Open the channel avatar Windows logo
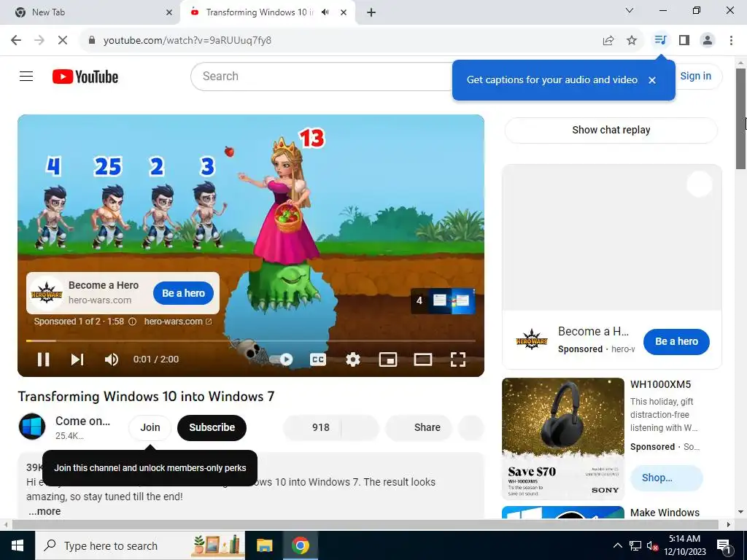This screenshot has height=560, width=747. point(32,427)
